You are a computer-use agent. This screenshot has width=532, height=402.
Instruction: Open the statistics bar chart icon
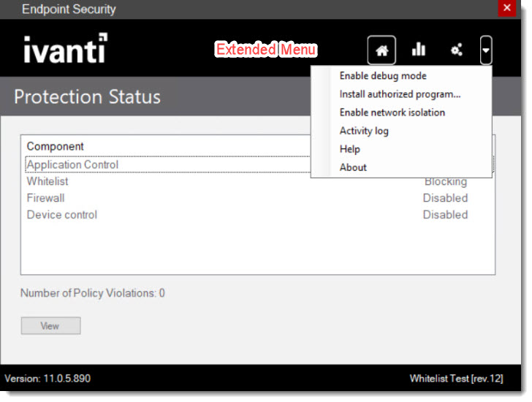[419, 50]
